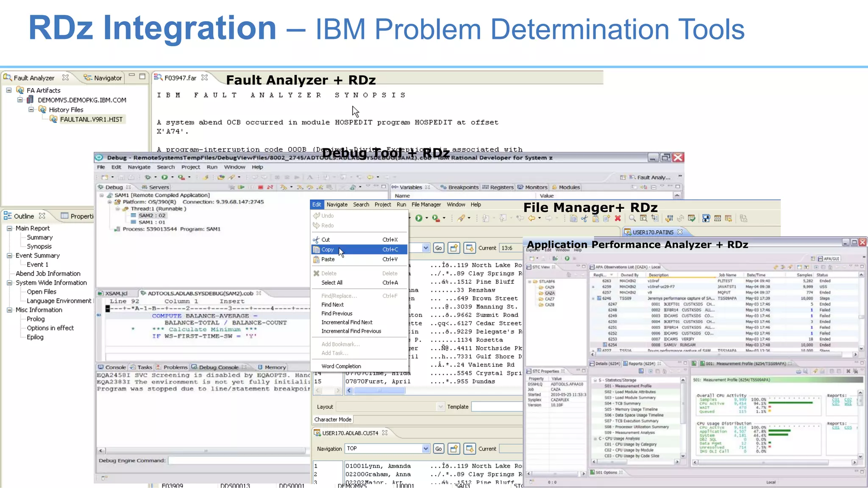This screenshot has width=868, height=488.
Task: Close the F03947.far editor tab
Action: (205, 78)
